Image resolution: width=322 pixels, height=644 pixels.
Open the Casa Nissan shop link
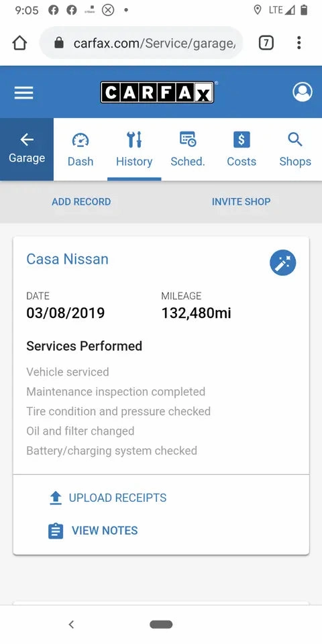[67, 259]
